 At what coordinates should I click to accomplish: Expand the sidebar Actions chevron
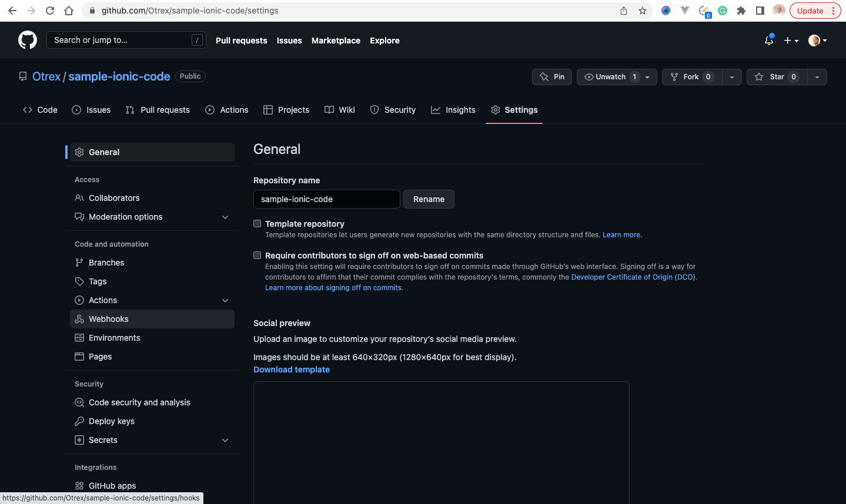pyautogui.click(x=225, y=300)
